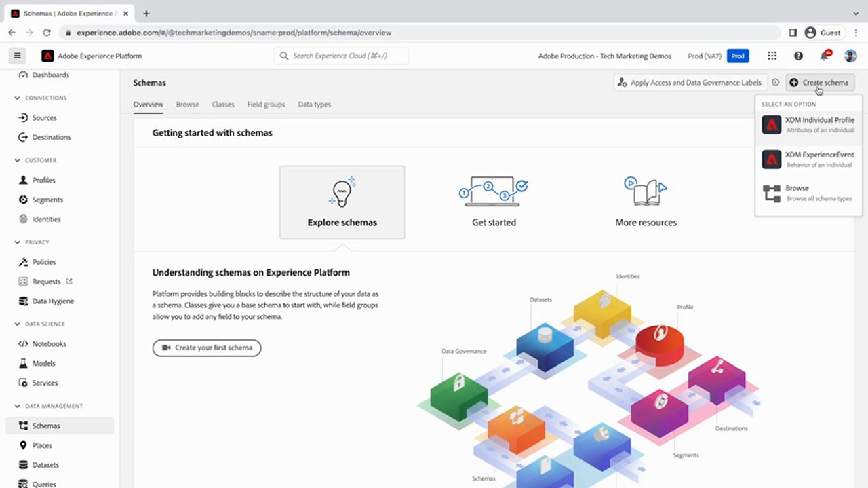The image size is (868, 488).
Task: Click the Policies icon in sidebar
Action: tap(23, 262)
